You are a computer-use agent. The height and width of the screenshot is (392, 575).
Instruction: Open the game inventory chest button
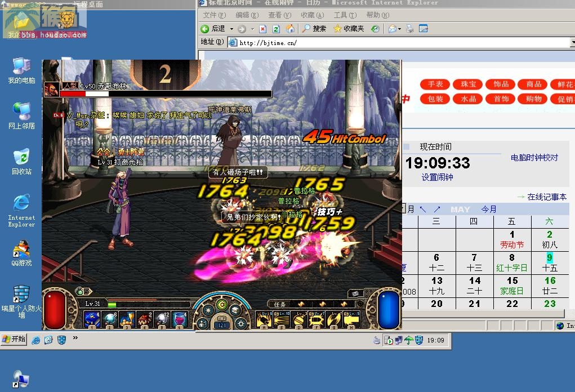pos(235,310)
